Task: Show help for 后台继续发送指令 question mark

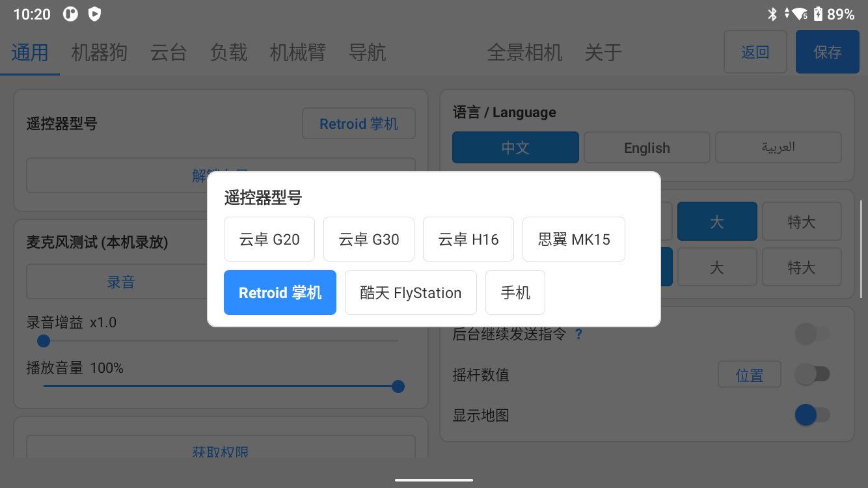Action: click(x=578, y=334)
